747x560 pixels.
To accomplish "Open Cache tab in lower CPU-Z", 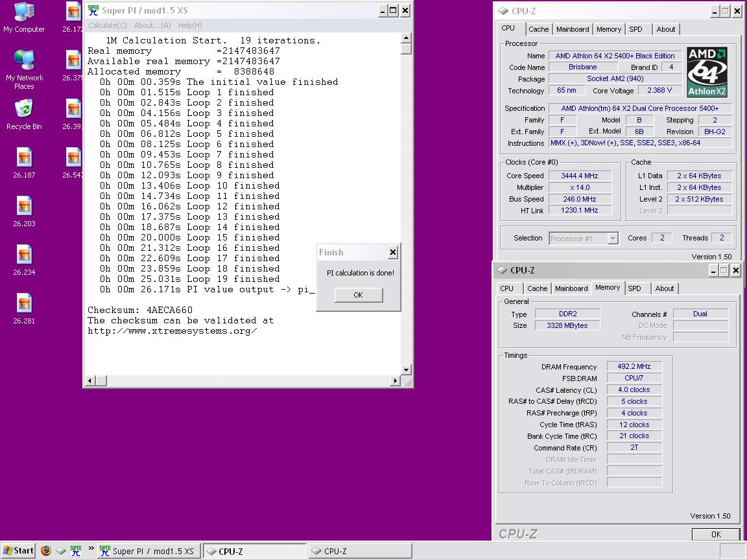I will click(538, 288).
